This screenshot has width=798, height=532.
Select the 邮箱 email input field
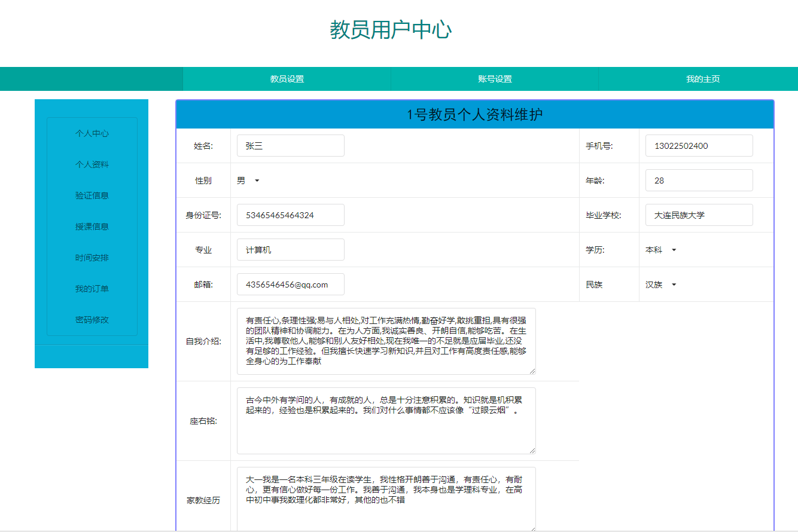(x=291, y=284)
